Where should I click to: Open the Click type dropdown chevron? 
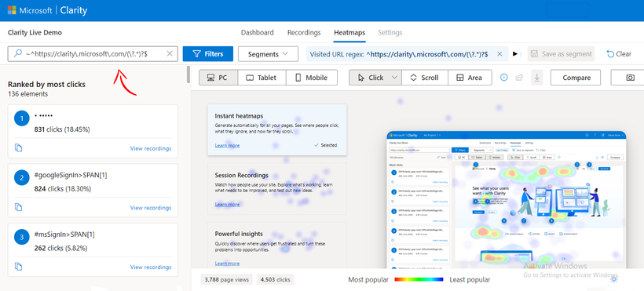click(x=395, y=78)
